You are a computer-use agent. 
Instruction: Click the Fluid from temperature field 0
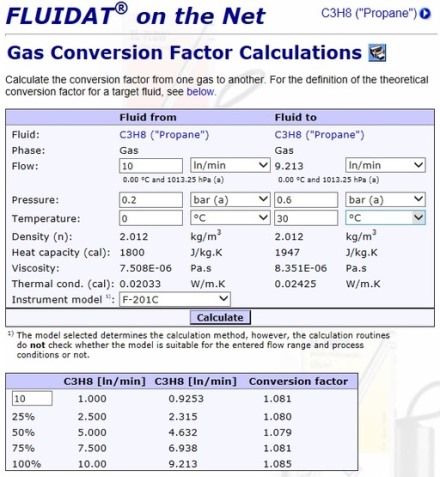click(x=151, y=218)
